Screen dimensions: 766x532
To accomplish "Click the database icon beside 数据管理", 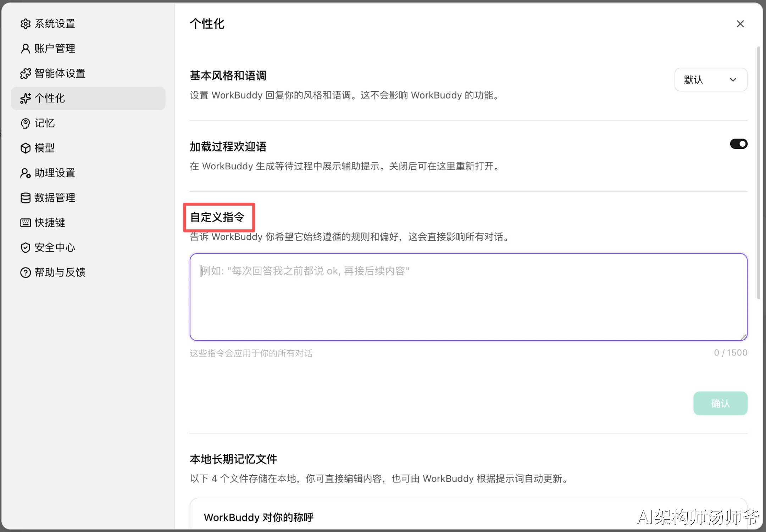I will 25,198.
